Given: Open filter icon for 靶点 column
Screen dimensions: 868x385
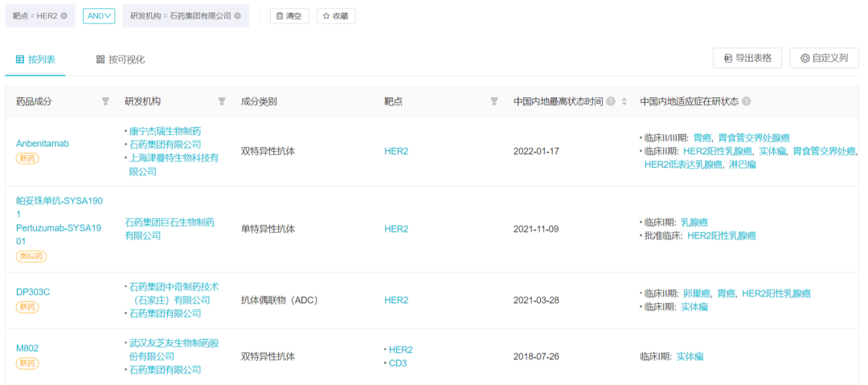Looking at the screenshot, I should point(494,101).
